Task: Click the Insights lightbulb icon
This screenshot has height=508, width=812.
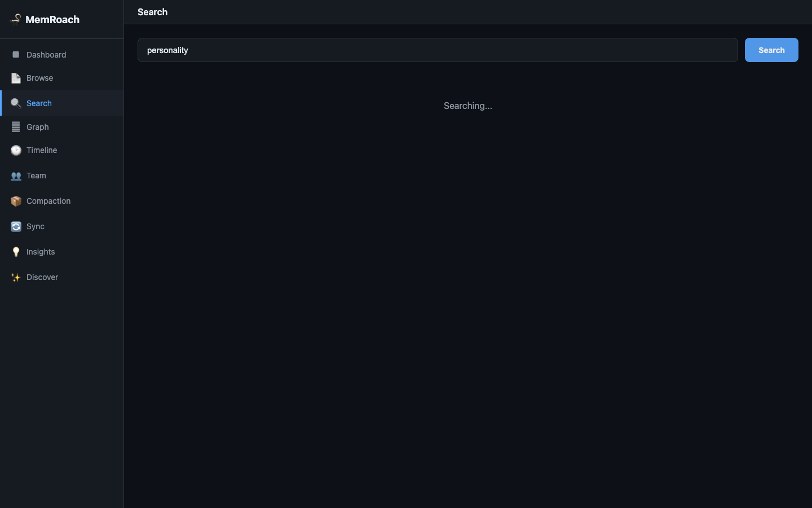Action: click(16, 252)
